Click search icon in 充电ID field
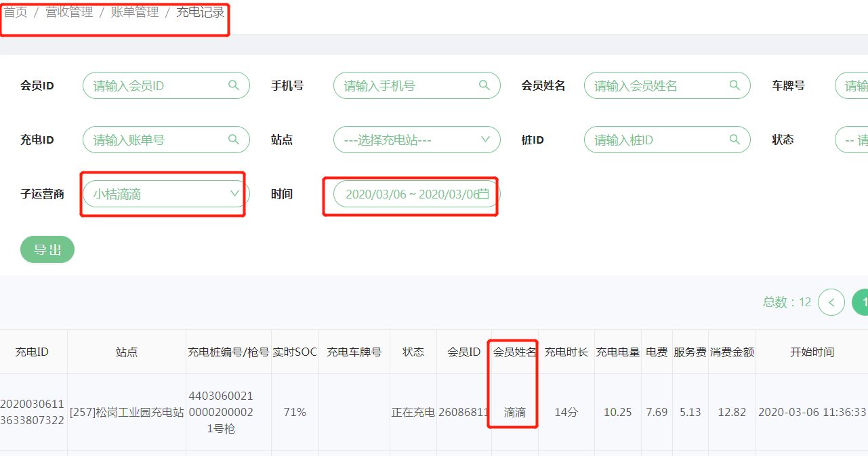Image resolution: width=868 pixels, height=456 pixels. click(x=234, y=140)
